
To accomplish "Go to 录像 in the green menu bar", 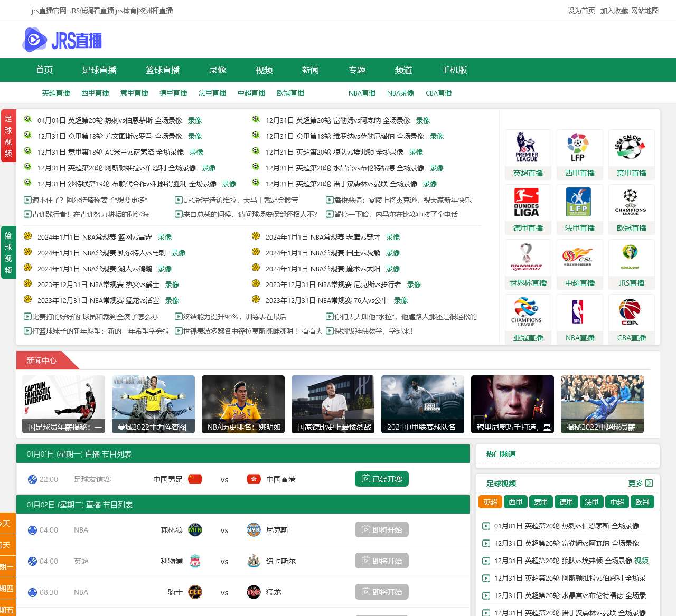I will point(218,70).
